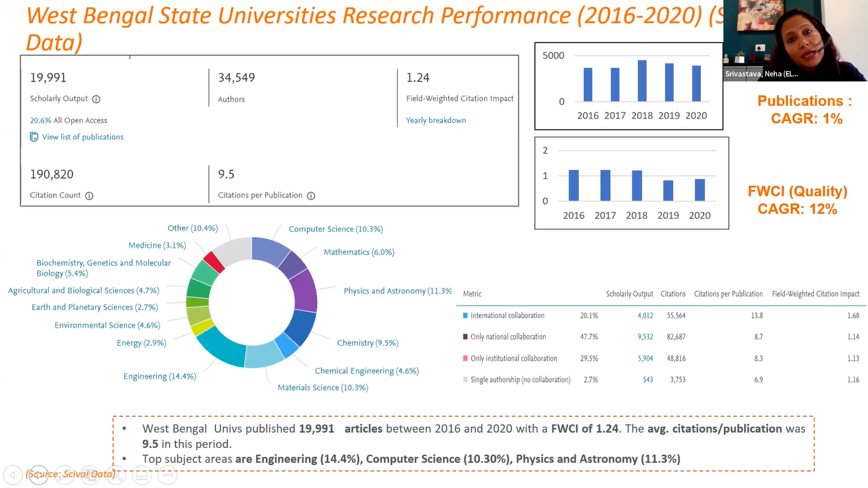Click the 1.24 field-weighted impact value

[418, 78]
